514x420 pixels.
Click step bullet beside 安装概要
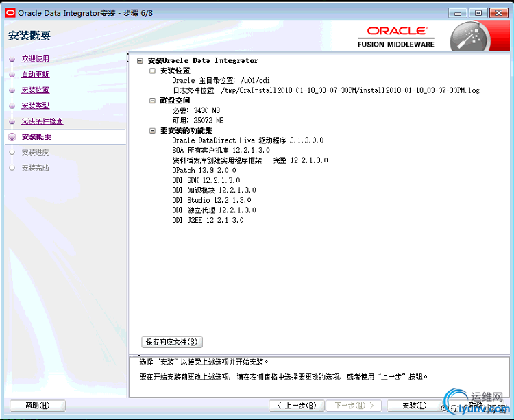(x=12, y=137)
